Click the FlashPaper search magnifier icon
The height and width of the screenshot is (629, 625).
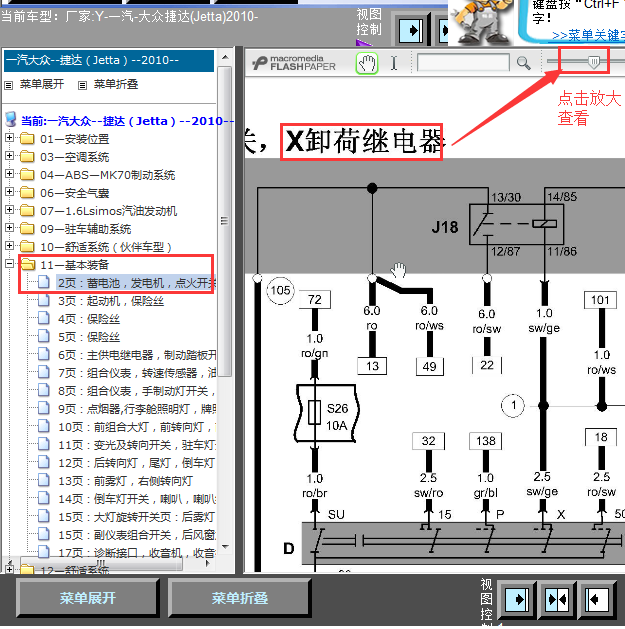[523, 63]
